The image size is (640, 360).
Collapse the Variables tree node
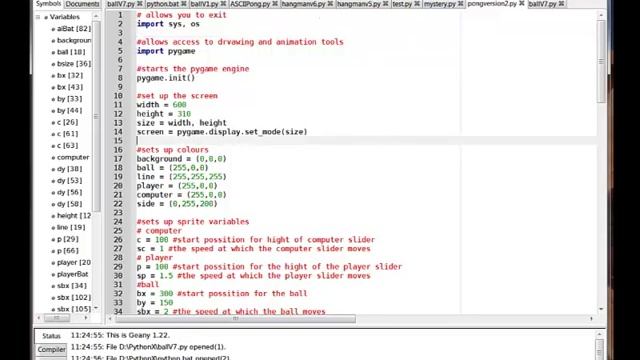point(38,17)
